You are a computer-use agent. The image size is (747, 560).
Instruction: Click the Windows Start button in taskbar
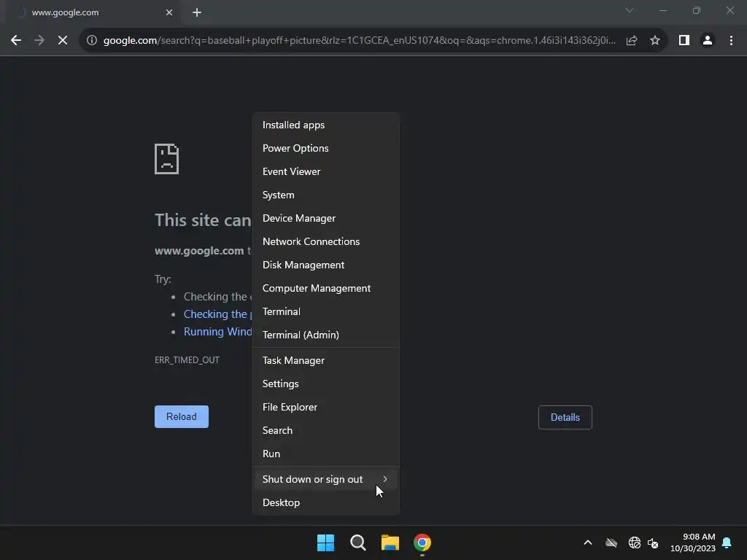pos(326,542)
